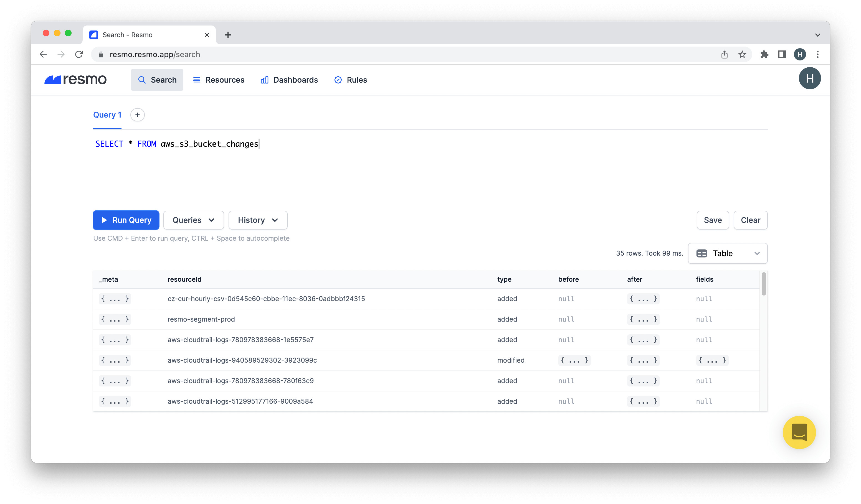861x504 pixels.
Task: Click the SELECT keyword in the editor
Action: [109, 144]
